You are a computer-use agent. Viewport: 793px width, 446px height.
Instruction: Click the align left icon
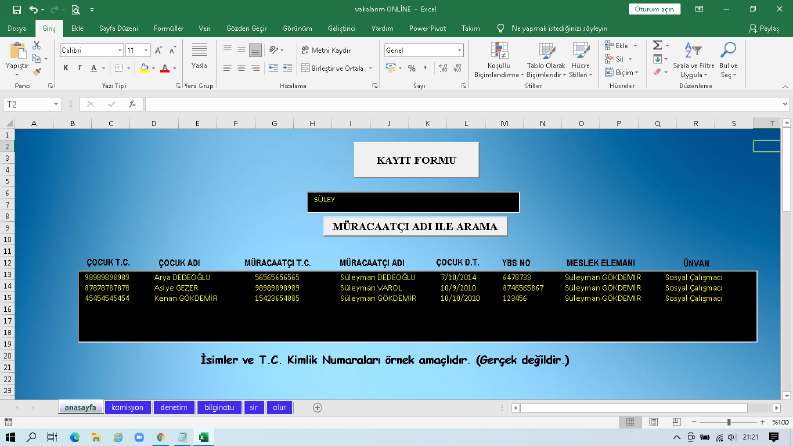pyautogui.click(x=227, y=68)
